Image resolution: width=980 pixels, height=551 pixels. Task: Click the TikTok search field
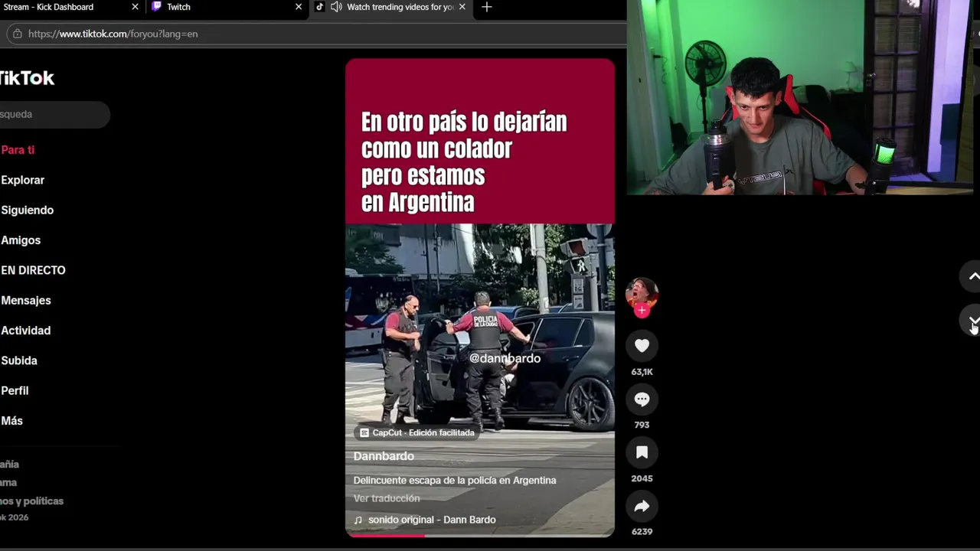point(54,114)
